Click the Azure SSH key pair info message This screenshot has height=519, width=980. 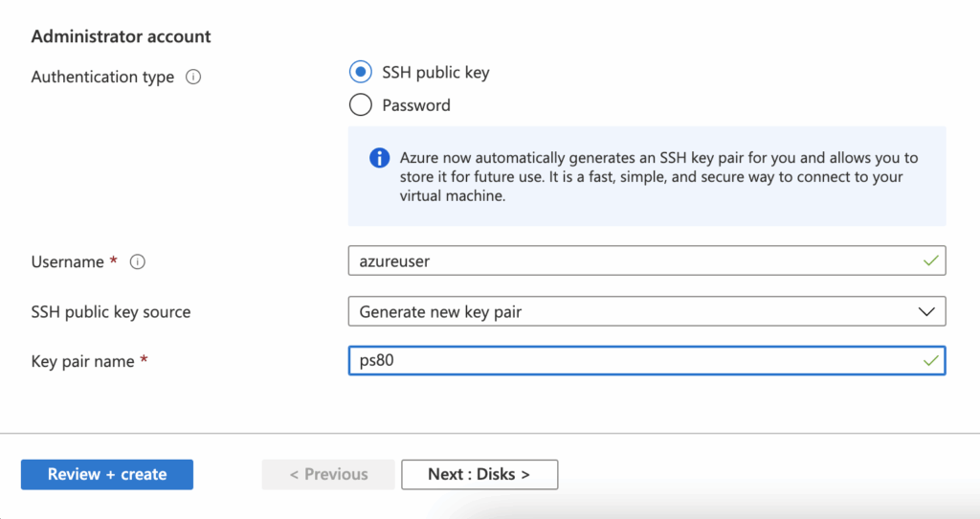657,176
